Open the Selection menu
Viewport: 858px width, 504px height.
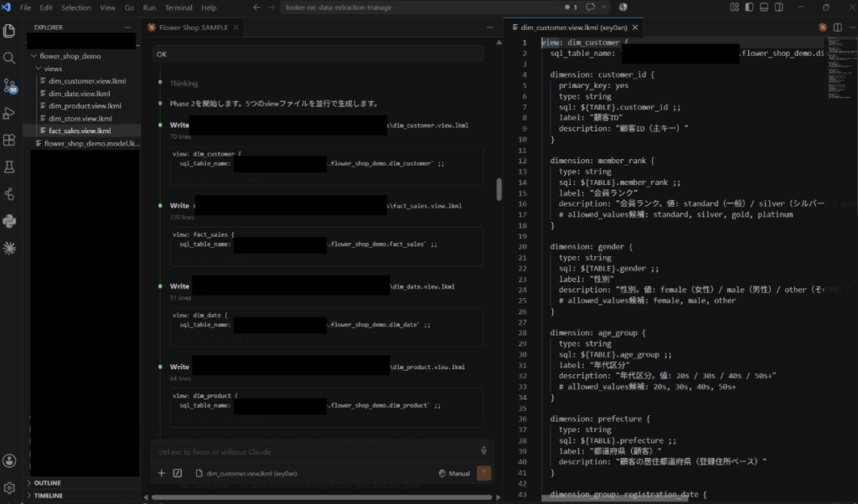[x=76, y=8]
